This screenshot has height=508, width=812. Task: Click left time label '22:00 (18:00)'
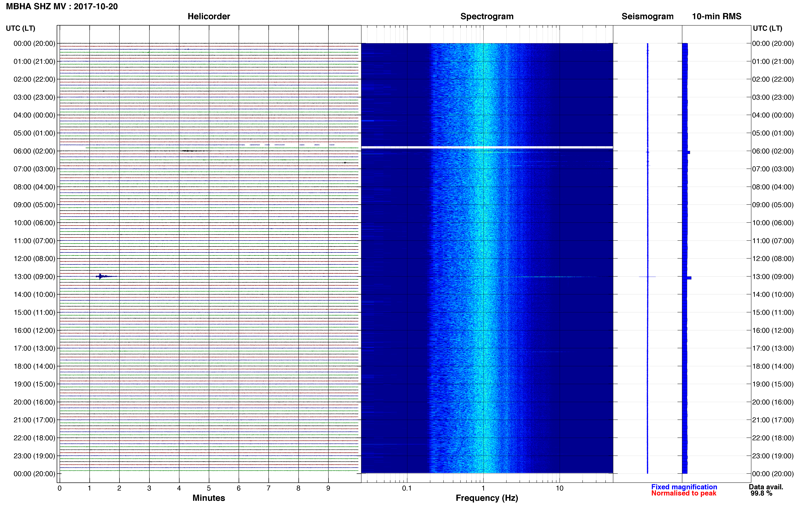[34, 438]
